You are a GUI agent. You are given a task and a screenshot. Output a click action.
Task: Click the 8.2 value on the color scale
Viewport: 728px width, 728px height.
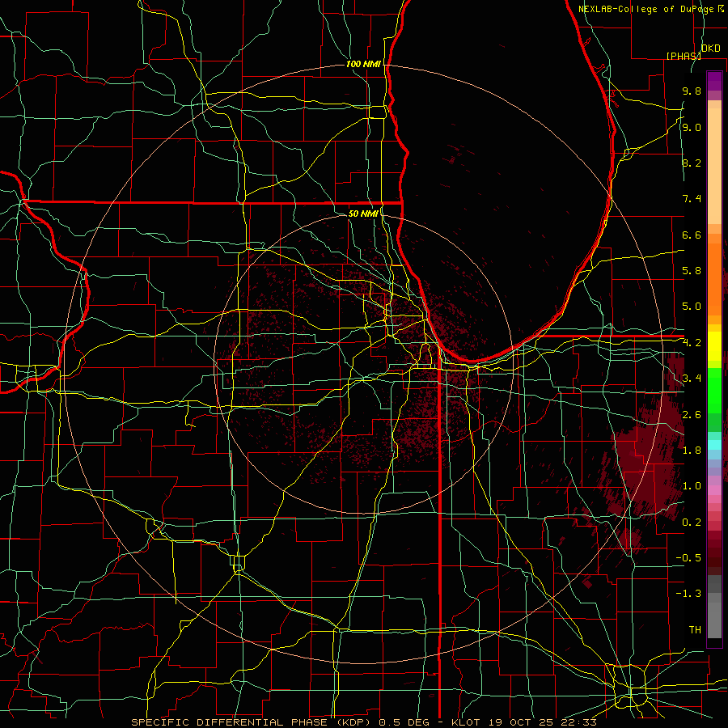(x=692, y=163)
